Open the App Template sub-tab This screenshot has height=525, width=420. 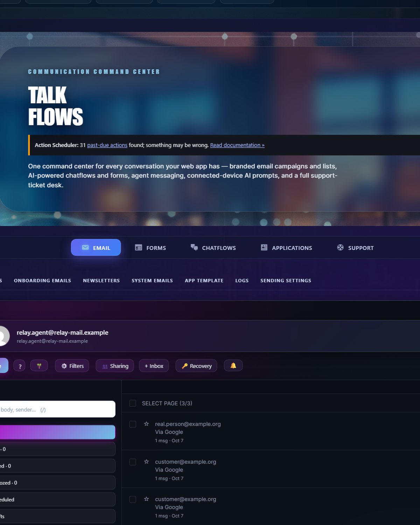pos(204,281)
